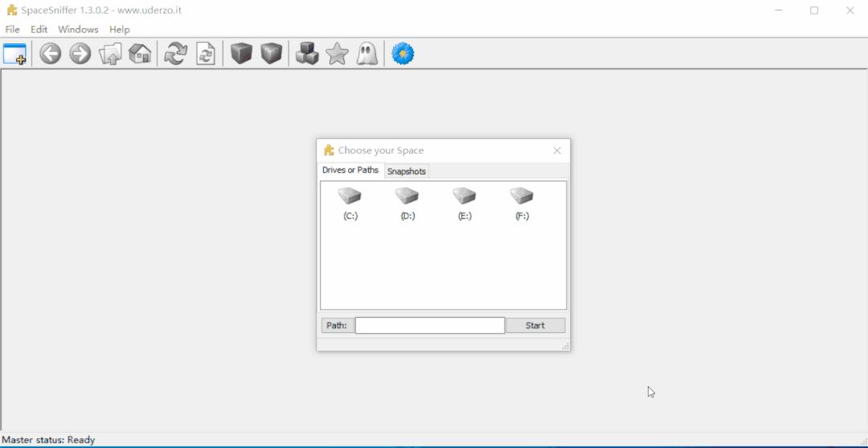Screen dimensions: 868x448
Task: Click the SpaceSniffer title bar app icon
Action: 11,10
